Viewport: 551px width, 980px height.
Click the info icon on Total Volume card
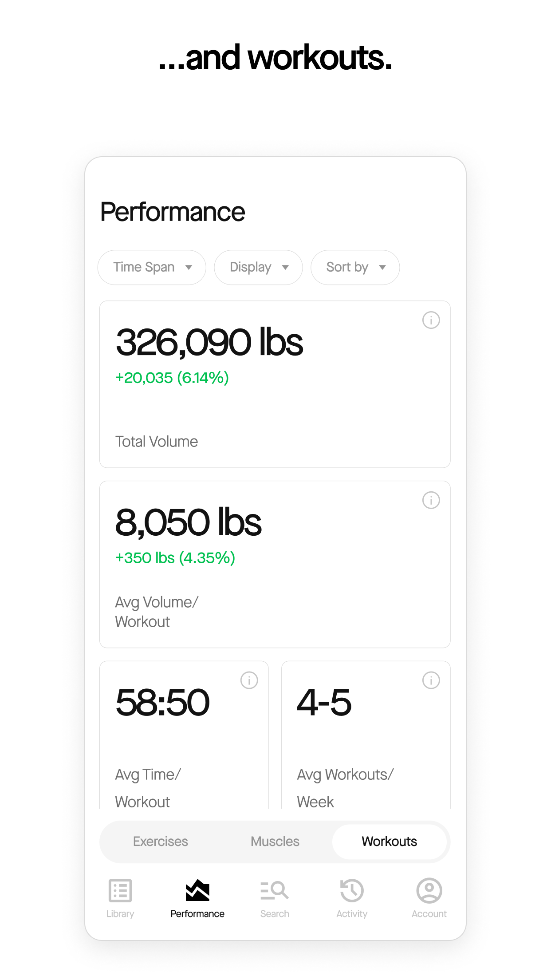coord(431,320)
